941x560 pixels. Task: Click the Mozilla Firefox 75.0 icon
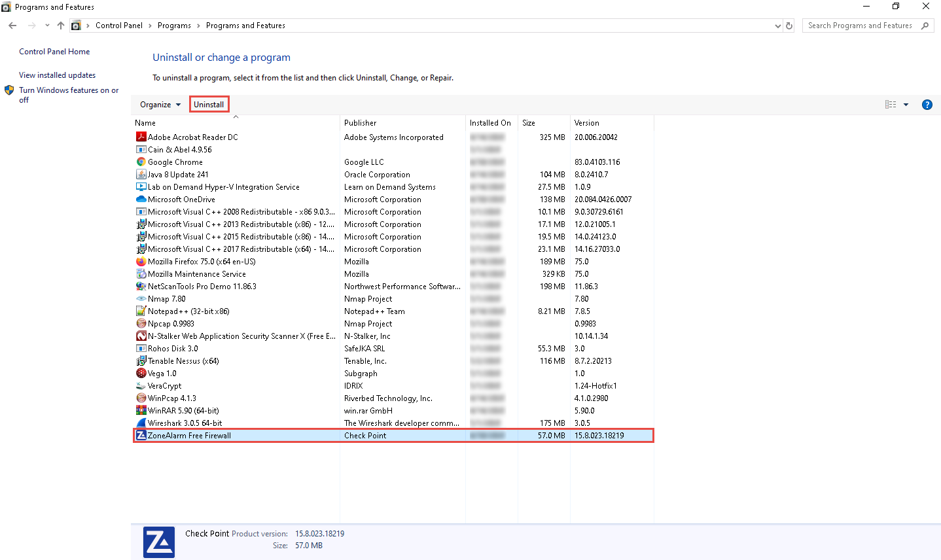point(141,261)
